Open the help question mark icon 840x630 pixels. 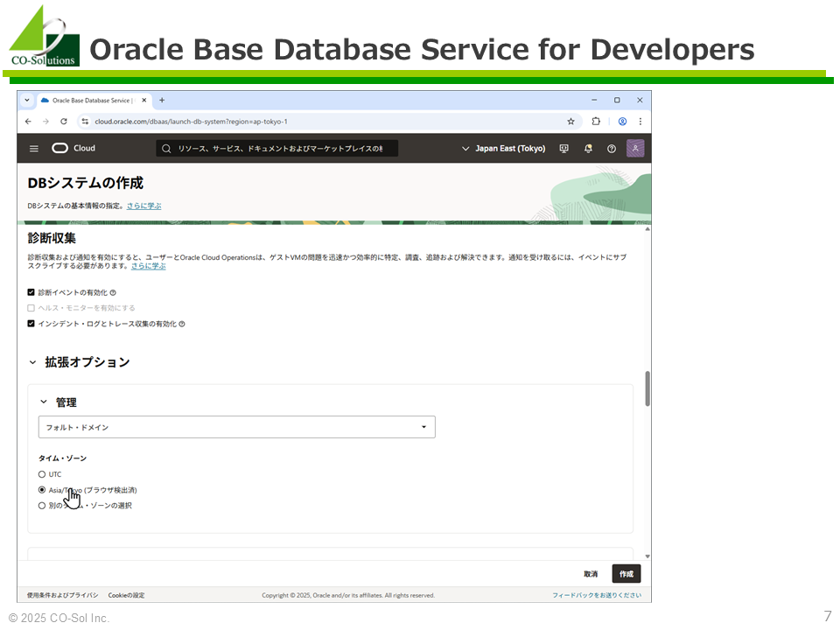[x=612, y=149]
